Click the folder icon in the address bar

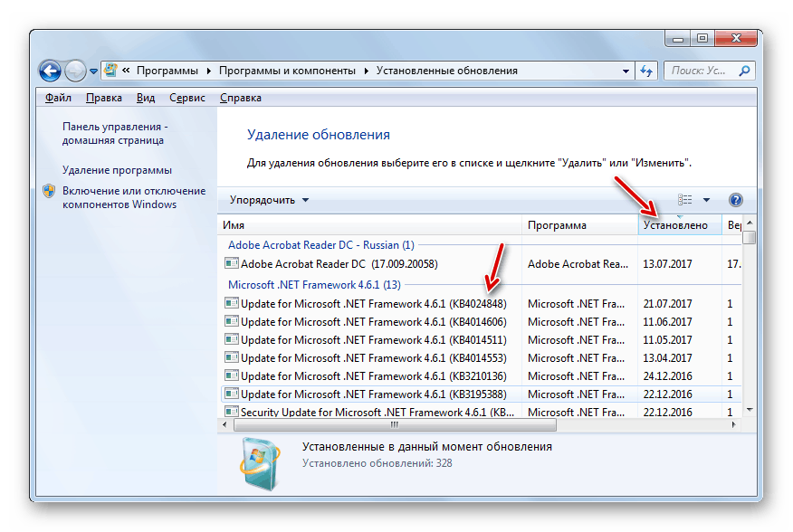tap(110, 69)
